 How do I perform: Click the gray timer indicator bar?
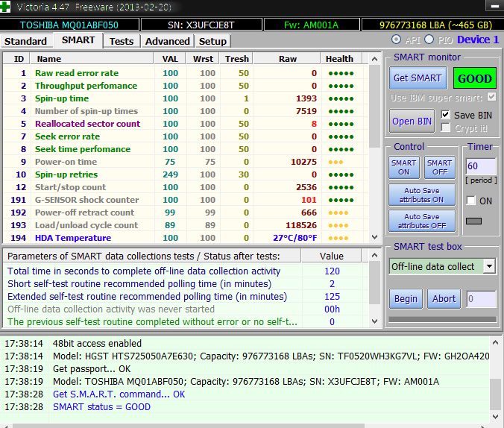[x=473, y=221]
